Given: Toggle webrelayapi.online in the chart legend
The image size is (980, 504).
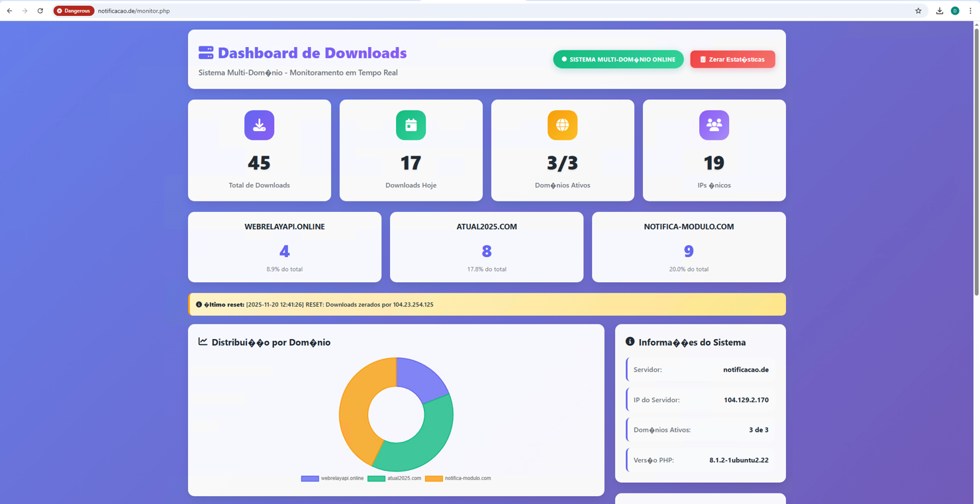Looking at the screenshot, I should 332,478.
